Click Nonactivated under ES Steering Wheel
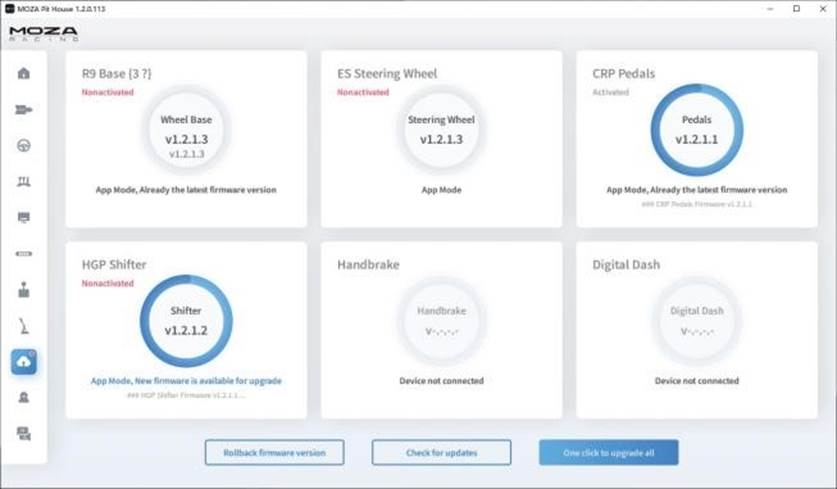Viewport: 837px width, 489px height. [x=363, y=92]
